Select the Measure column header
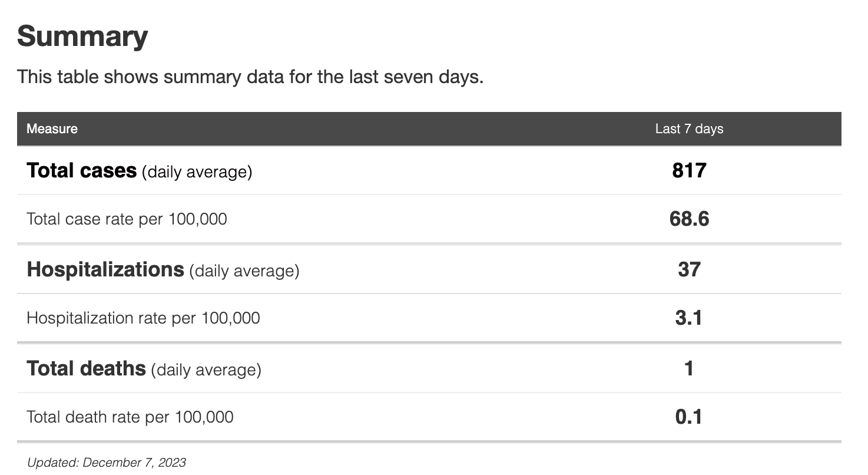Image resolution: width=868 pixels, height=475 pixels. (x=52, y=128)
